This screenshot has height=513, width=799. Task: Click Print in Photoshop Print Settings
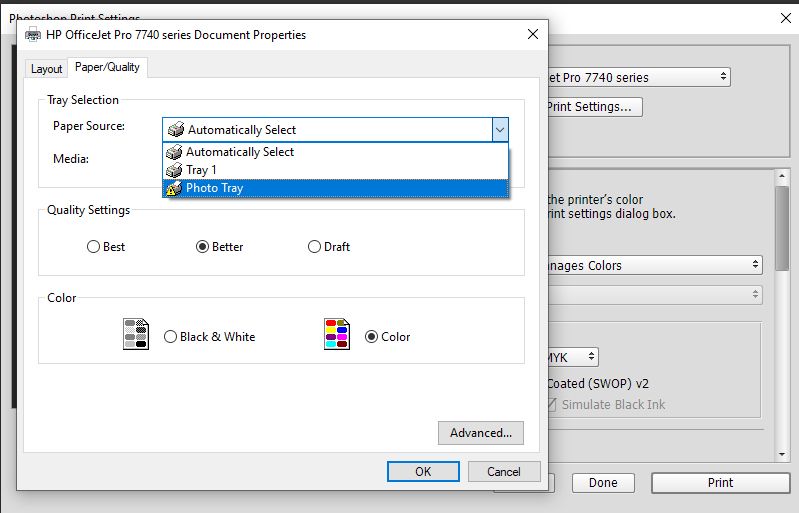coord(720,482)
